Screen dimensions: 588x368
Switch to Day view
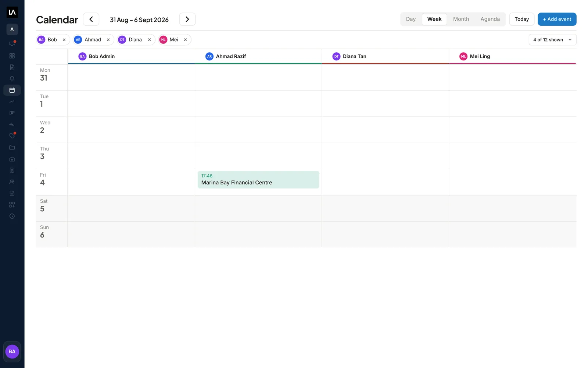411,19
